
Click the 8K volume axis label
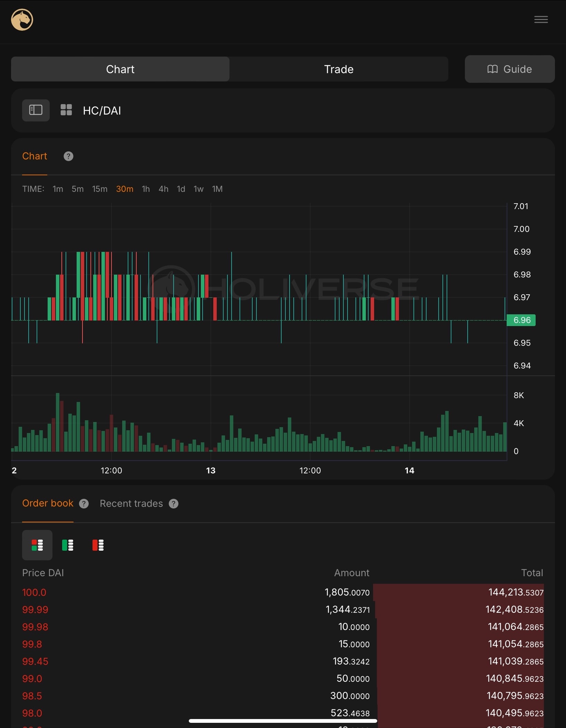(x=519, y=395)
